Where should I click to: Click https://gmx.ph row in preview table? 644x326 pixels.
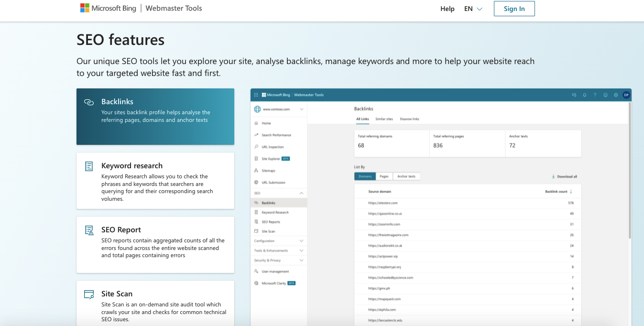[x=468, y=288]
